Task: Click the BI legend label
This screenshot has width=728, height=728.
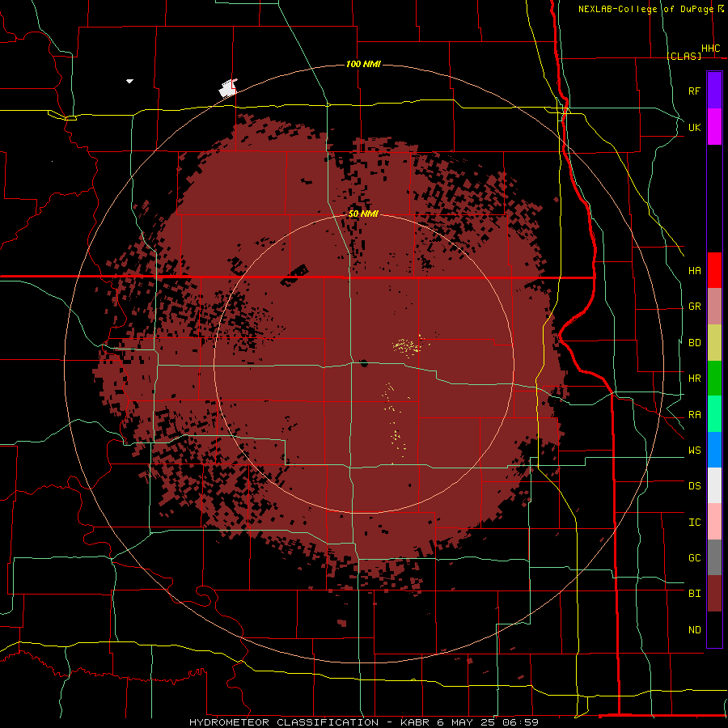Action: coord(694,594)
